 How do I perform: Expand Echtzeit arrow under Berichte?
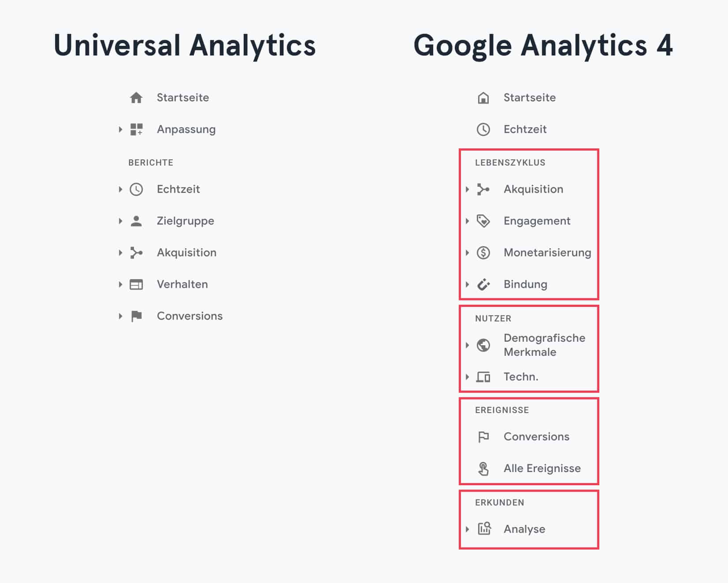point(120,189)
